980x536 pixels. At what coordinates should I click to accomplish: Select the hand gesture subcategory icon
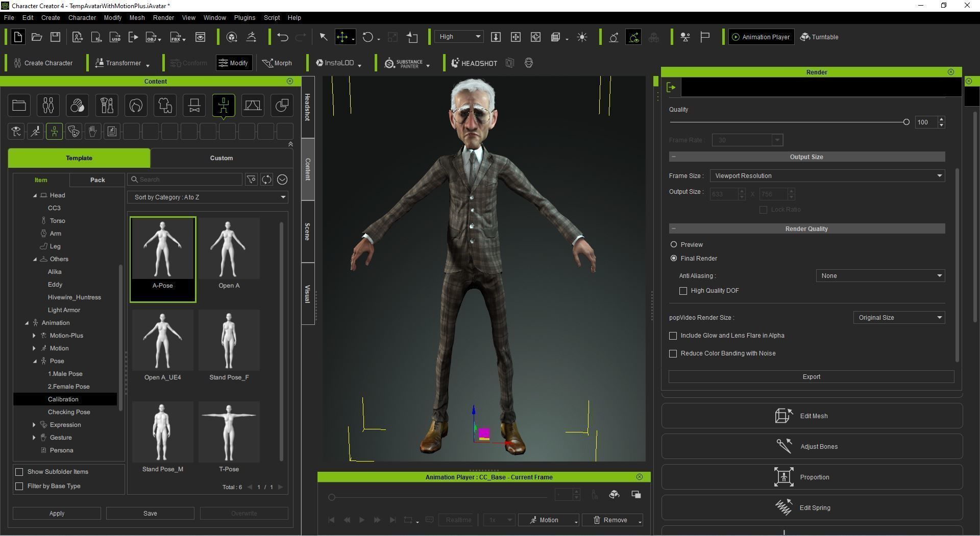click(92, 132)
